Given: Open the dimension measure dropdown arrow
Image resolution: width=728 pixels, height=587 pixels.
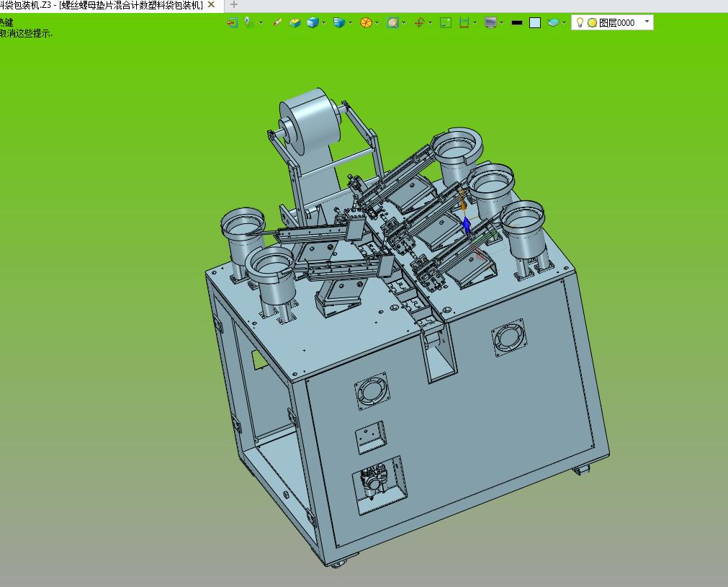Looking at the screenshot, I should (x=475, y=23).
